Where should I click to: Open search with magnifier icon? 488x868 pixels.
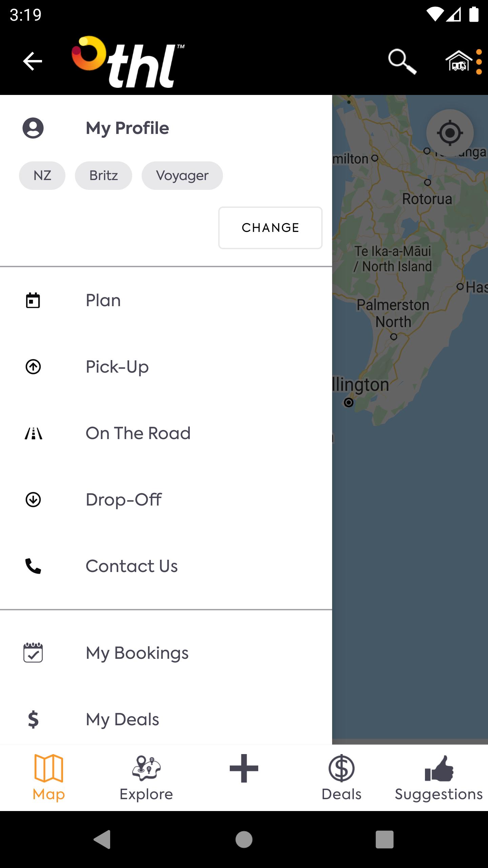402,61
